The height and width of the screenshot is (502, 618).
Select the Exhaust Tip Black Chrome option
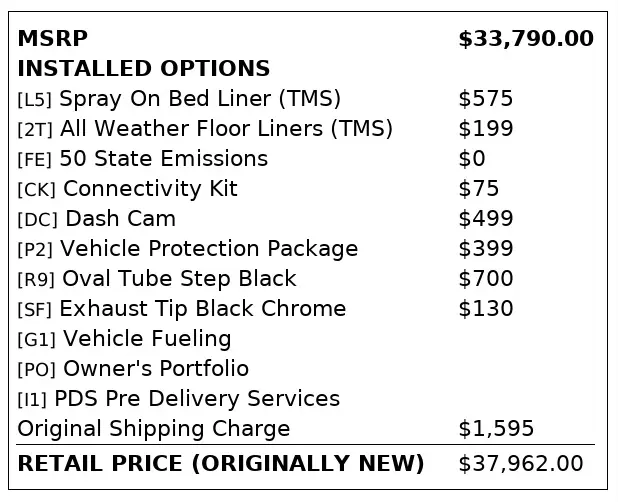[182, 309]
